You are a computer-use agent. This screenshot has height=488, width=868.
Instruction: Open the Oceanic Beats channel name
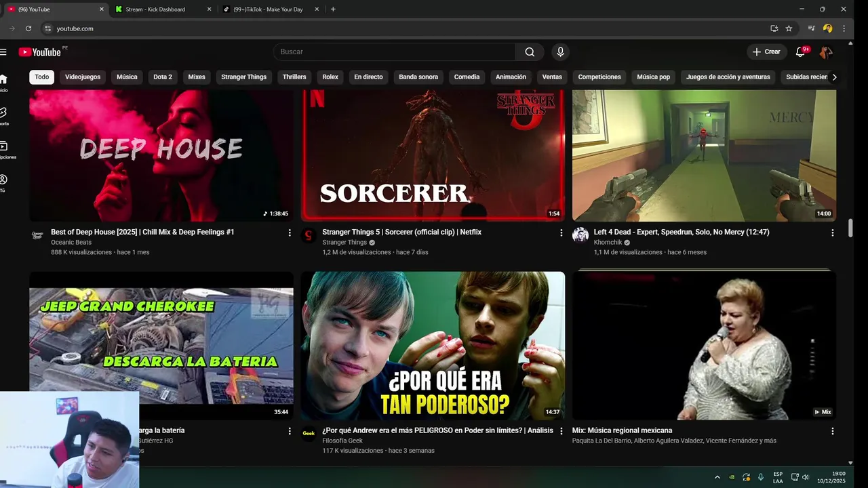[x=71, y=243]
